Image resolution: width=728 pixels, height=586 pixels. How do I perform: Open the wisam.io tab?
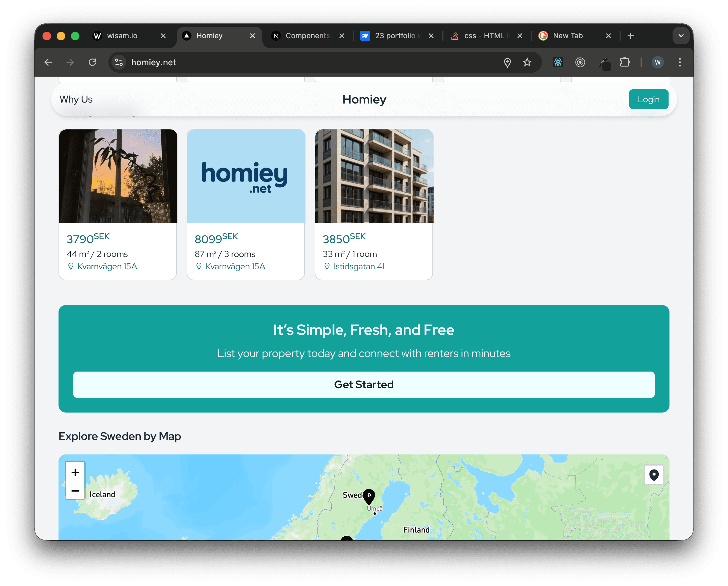(x=122, y=35)
